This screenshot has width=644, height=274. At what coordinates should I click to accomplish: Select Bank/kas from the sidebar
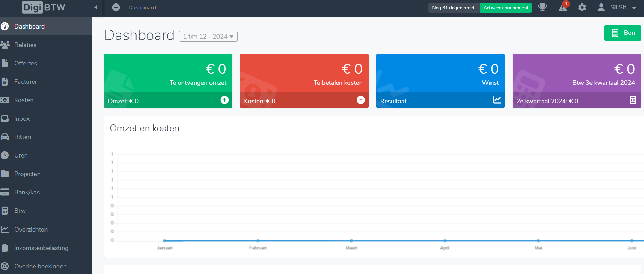coord(27,192)
